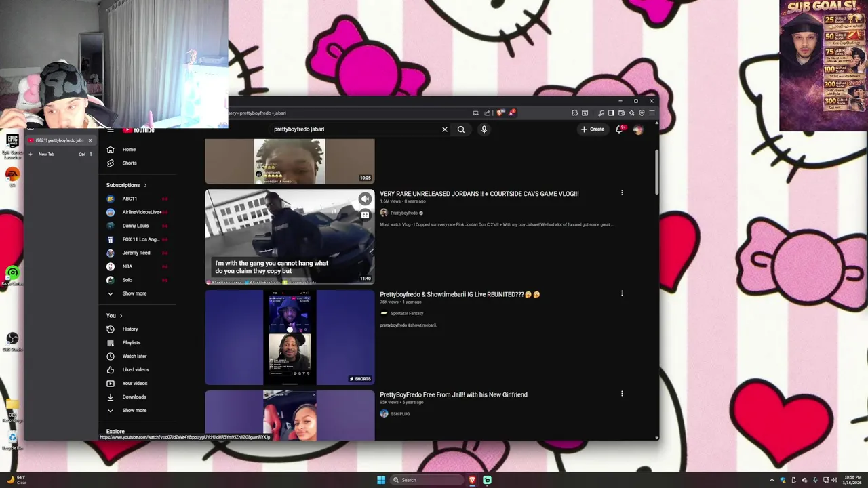The height and width of the screenshot is (488, 868).
Task: Toggle the browser sidebar panel icon
Action: 611,113
